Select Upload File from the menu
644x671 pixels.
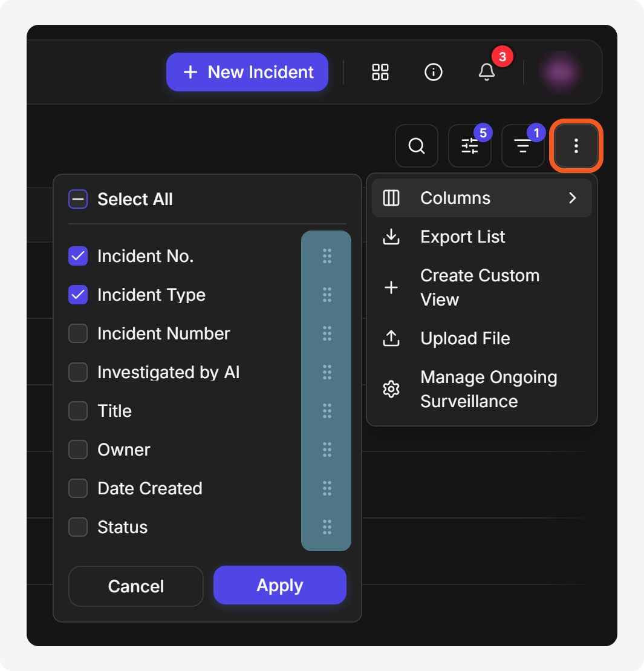point(482,338)
